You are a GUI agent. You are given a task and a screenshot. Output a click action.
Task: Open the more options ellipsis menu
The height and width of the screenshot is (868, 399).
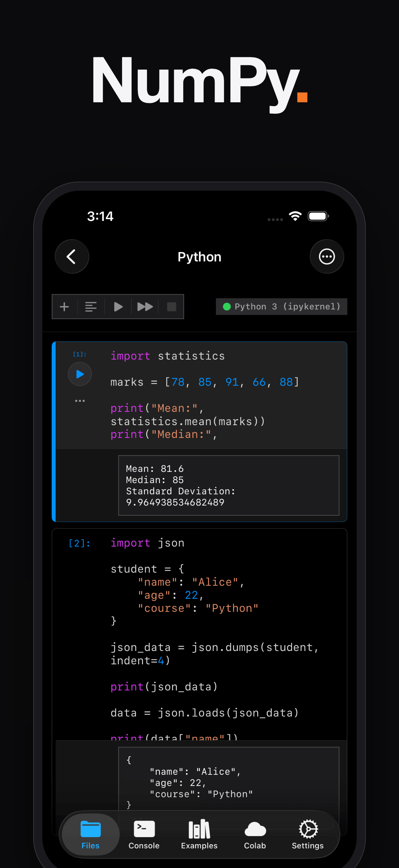[x=327, y=256]
